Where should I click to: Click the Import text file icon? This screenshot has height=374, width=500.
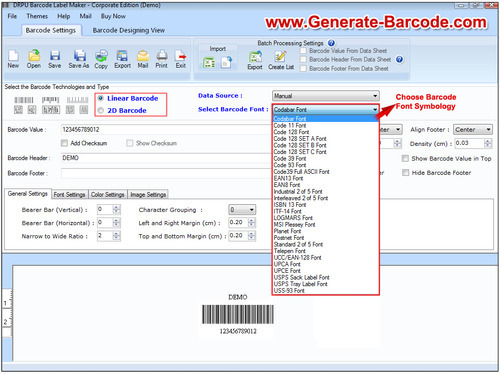[x=227, y=62]
